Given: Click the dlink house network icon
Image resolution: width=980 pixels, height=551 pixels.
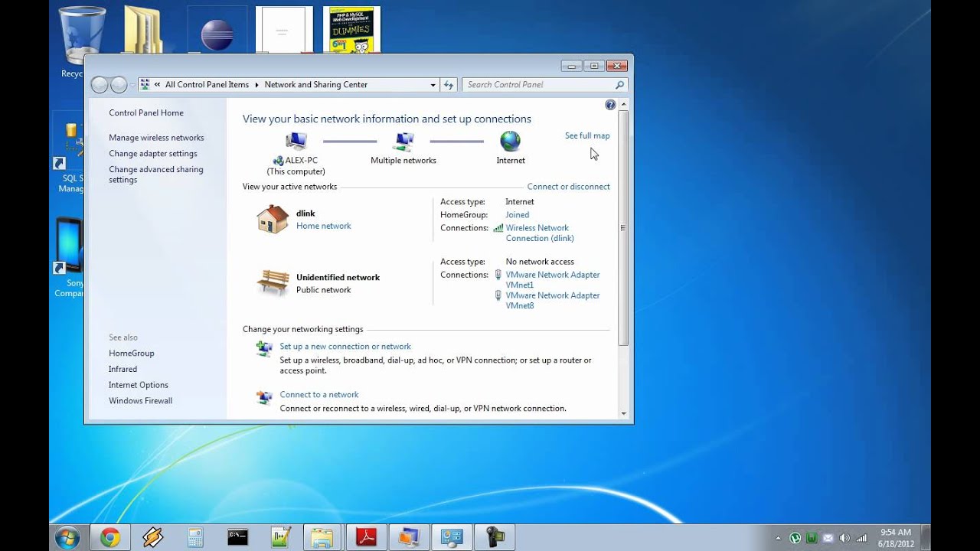Looking at the screenshot, I should click(x=273, y=220).
